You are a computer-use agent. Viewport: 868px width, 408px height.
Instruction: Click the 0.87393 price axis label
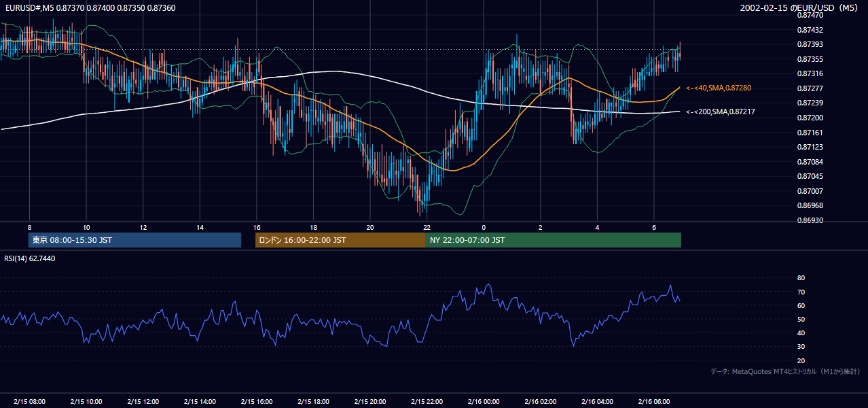coord(810,45)
